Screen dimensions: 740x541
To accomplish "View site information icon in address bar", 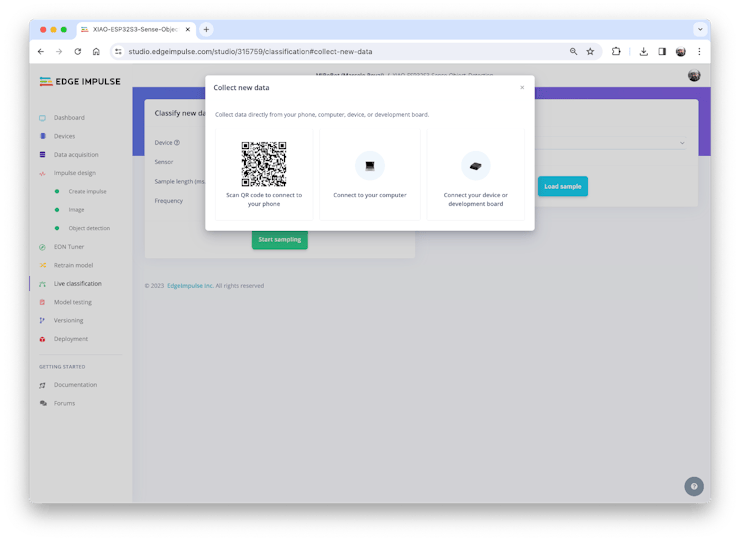I will 118,51.
